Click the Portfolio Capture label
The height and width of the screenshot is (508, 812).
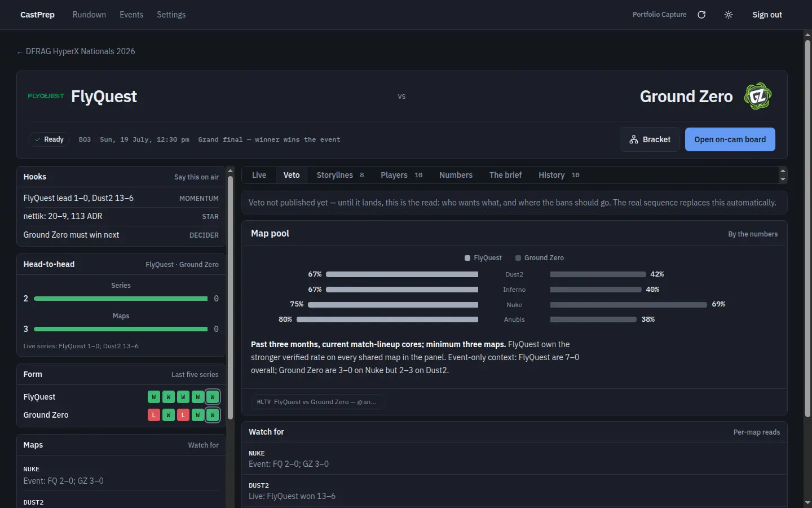pyautogui.click(x=660, y=15)
